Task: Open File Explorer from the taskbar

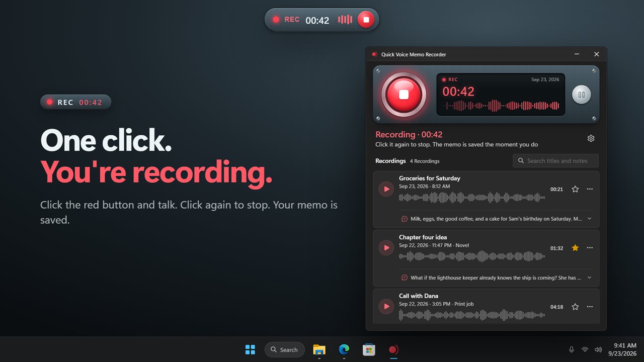Action: coord(319,349)
